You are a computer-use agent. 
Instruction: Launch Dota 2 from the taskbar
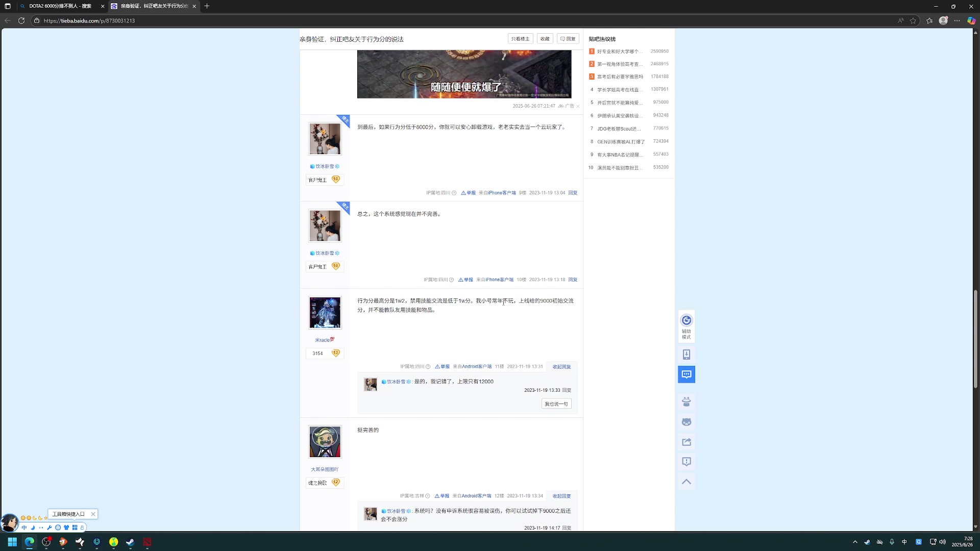(147, 542)
